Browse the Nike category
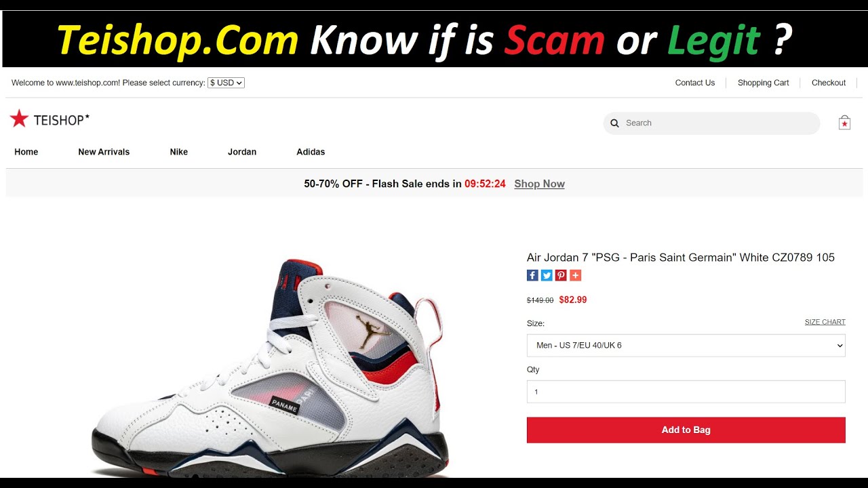This screenshot has height=488, width=868. (179, 152)
